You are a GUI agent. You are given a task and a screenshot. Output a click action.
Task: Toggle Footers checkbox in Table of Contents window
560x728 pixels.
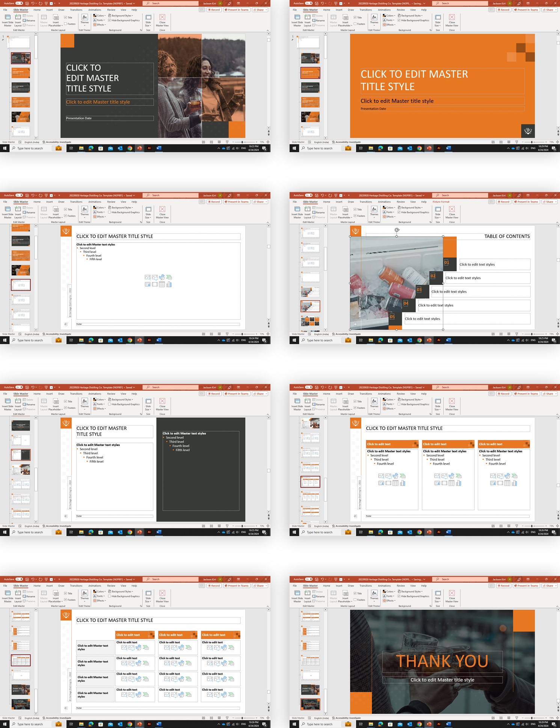pyautogui.click(x=355, y=216)
